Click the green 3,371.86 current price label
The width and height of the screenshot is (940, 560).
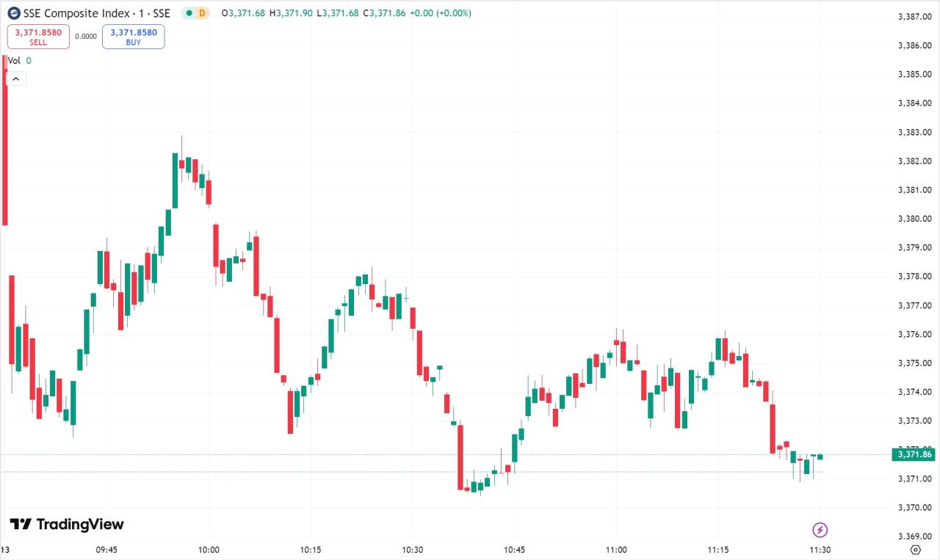tap(913, 454)
